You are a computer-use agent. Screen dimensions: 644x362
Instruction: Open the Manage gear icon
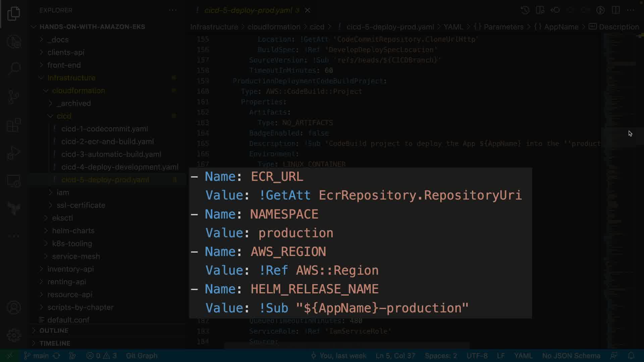coord(14,335)
